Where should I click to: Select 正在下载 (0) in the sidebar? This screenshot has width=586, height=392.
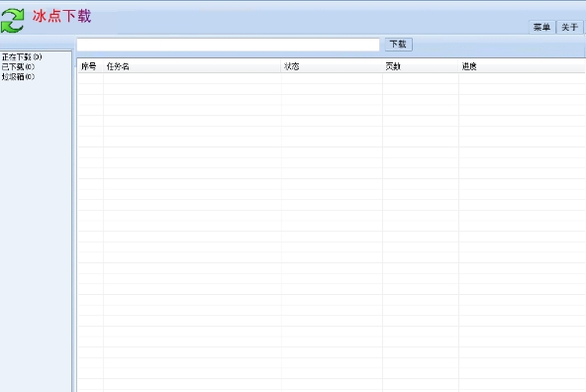point(22,56)
